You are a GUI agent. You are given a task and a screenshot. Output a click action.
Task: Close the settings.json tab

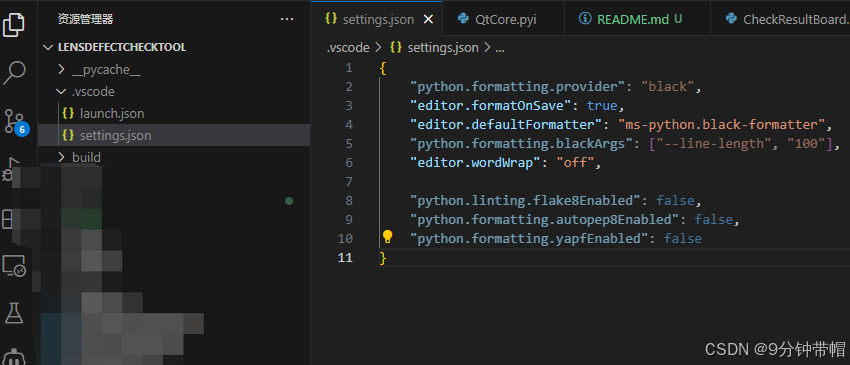428,20
